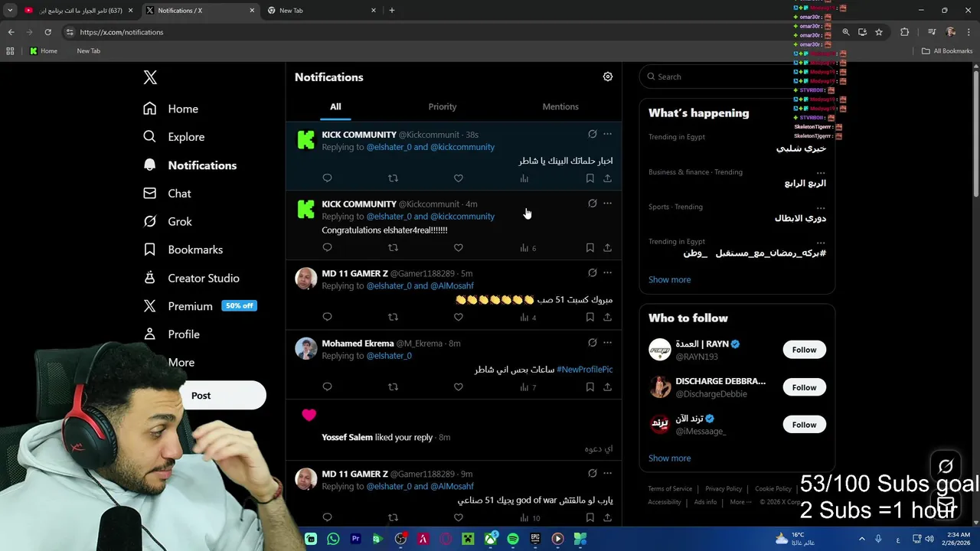The height and width of the screenshot is (551, 980).
Task: Switch to the New Tab browser tab
Action: pos(322,11)
